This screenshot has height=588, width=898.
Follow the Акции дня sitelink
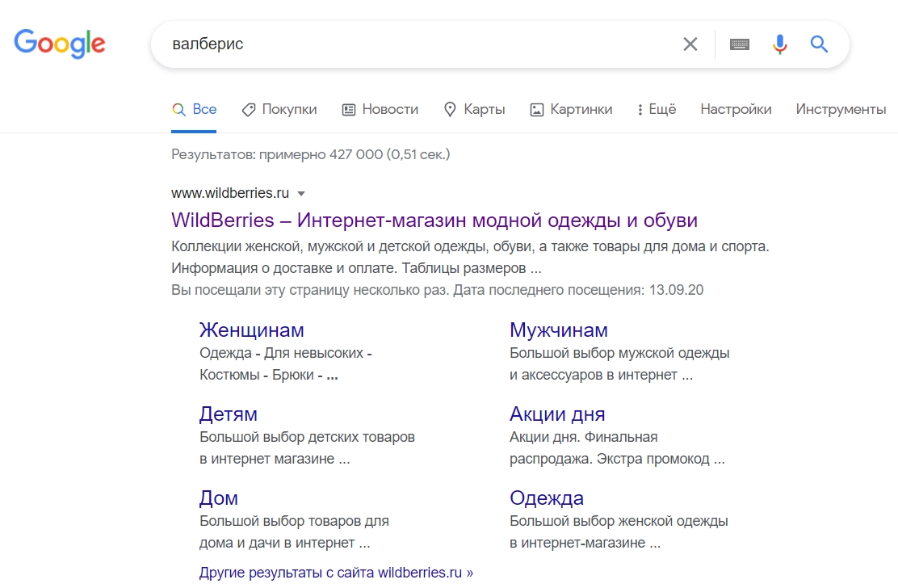coord(558,414)
